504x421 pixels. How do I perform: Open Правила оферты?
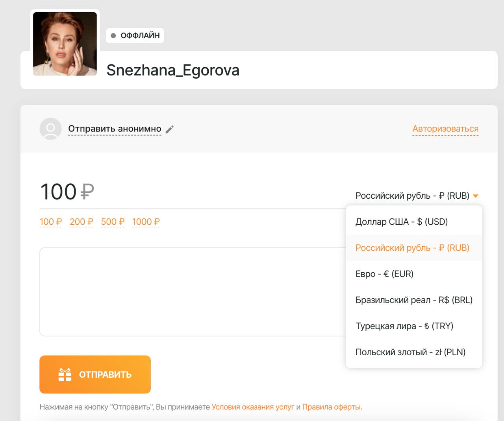tap(332, 408)
